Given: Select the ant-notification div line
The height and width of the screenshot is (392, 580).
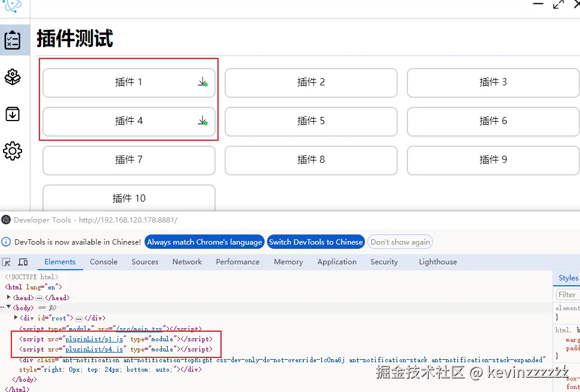Looking at the screenshot, I should 283,365.
